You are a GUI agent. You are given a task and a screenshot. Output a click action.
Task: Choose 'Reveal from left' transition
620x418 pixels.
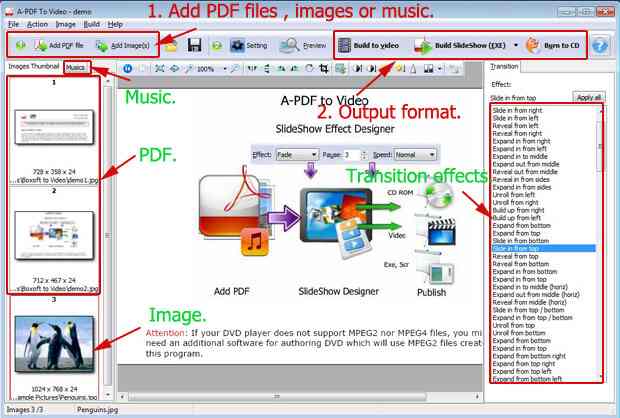point(515,126)
